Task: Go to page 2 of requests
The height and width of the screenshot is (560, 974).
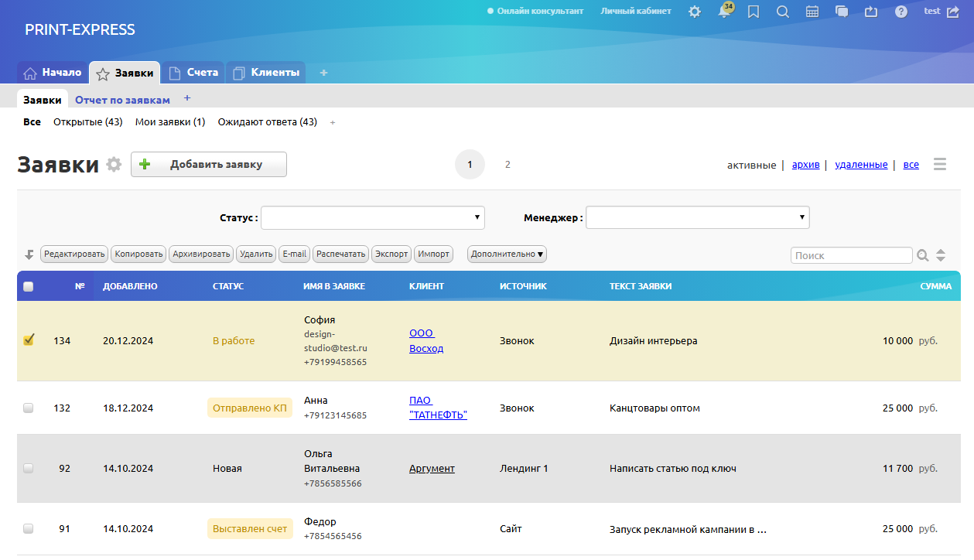Action: (x=508, y=165)
